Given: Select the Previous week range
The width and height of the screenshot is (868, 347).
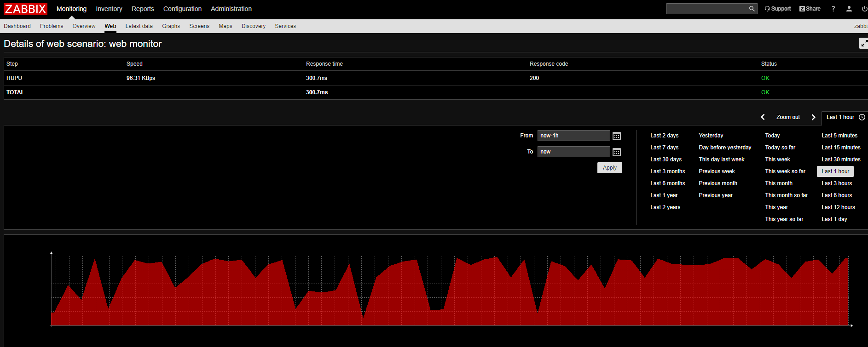Looking at the screenshot, I should [717, 171].
